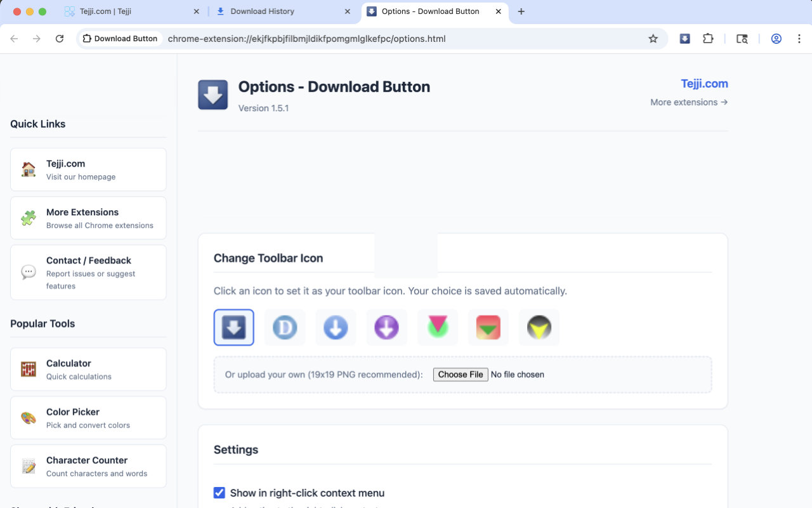Select the black and yellow download icon
812x508 pixels.
539,327
